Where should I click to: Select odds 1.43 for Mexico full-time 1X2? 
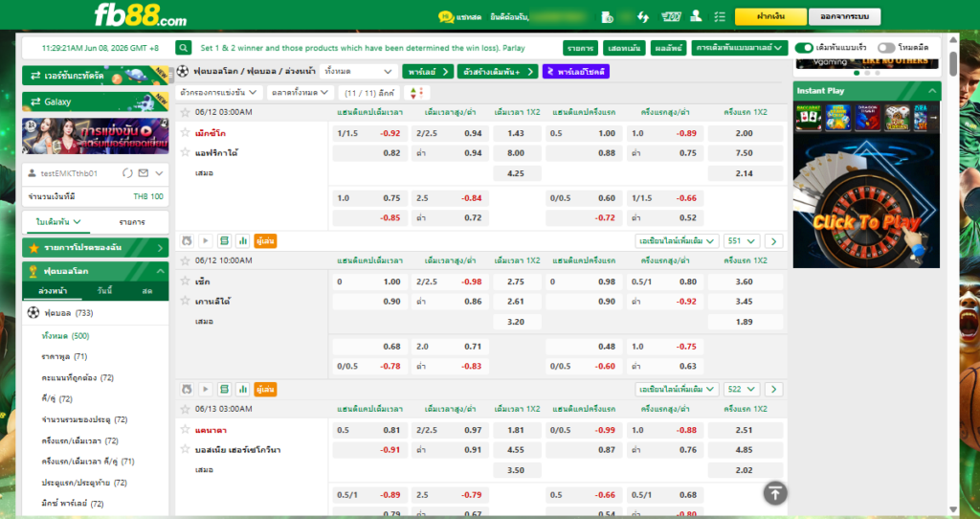516,133
